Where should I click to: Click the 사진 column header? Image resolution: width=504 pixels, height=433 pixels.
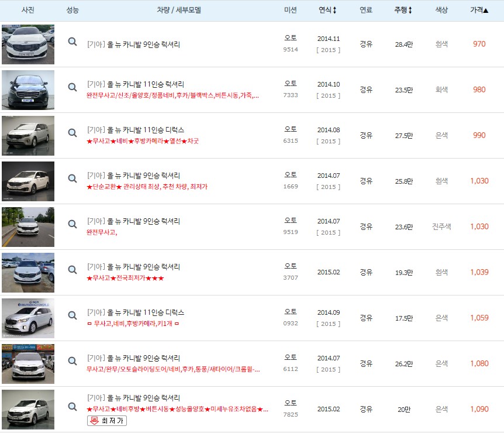point(27,10)
